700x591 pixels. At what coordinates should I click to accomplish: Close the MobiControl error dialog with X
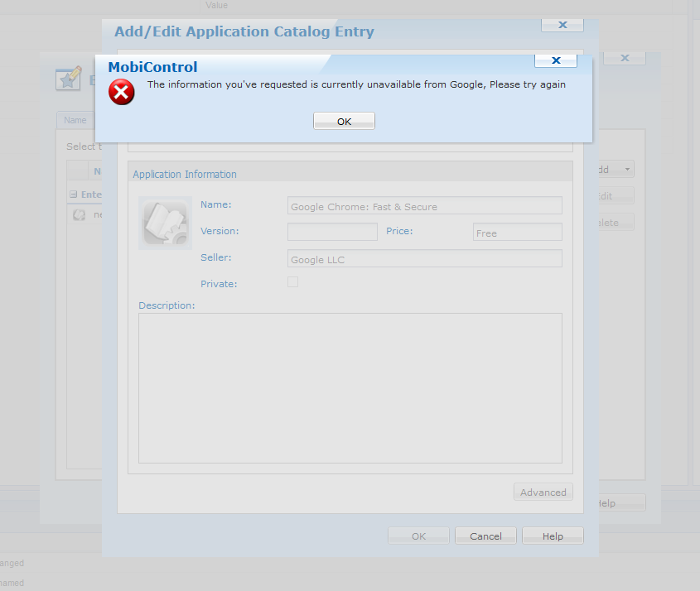point(556,60)
